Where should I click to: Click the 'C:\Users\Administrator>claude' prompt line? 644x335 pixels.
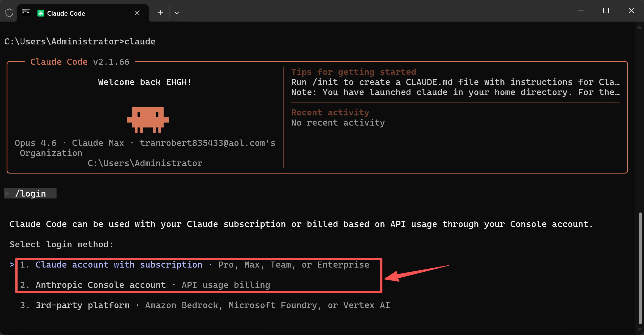(x=80, y=42)
